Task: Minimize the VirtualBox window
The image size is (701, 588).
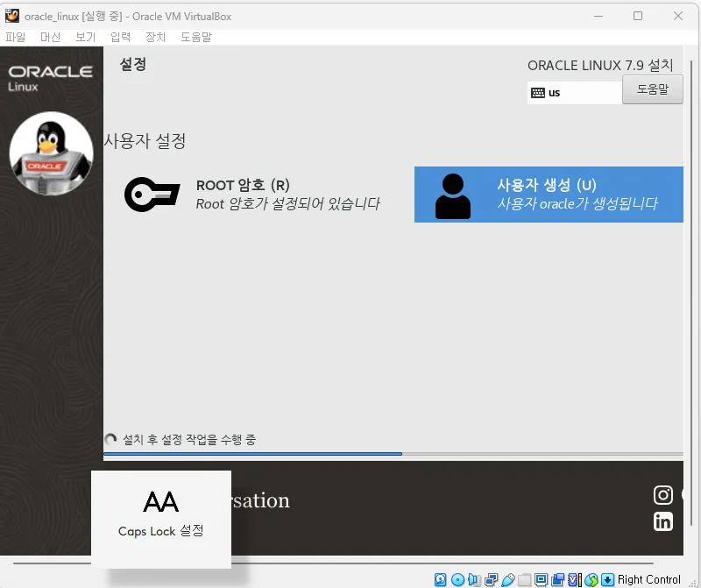Action: coord(598,16)
